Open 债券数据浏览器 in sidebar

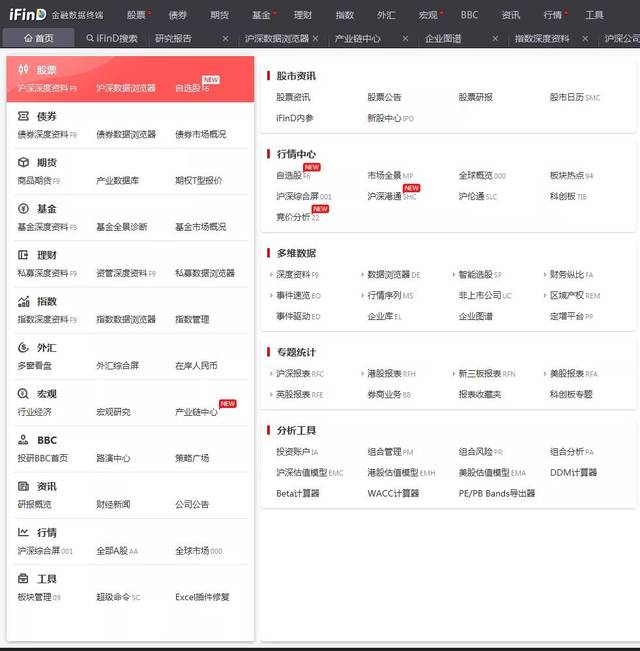126,134
